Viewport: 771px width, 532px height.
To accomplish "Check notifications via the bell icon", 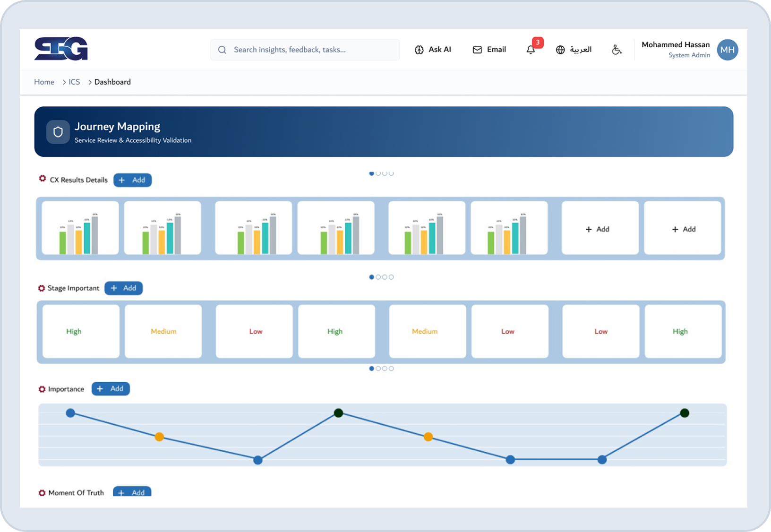I will click(x=531, y=49).
